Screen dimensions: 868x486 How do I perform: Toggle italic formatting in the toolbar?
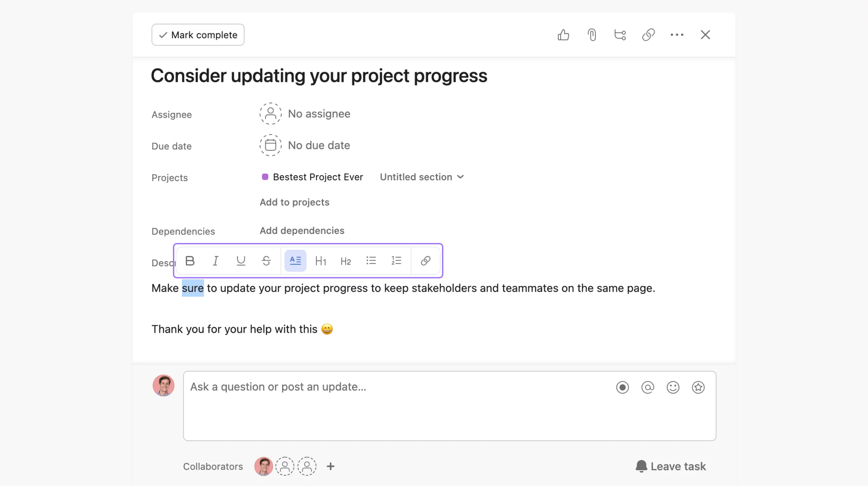215,261
